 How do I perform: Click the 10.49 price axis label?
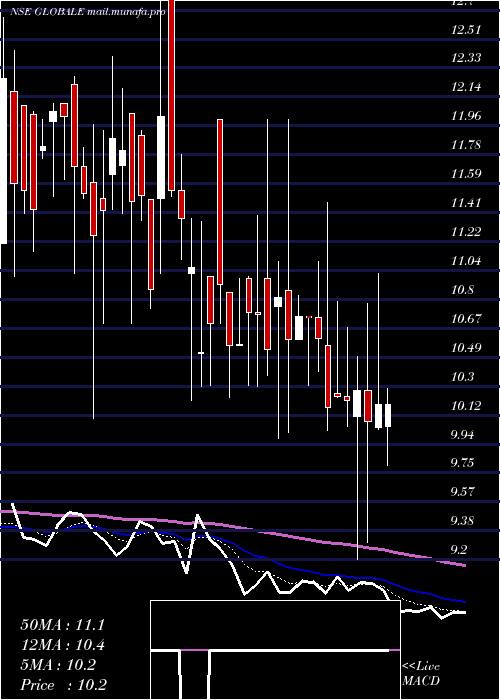pos(466,347)
